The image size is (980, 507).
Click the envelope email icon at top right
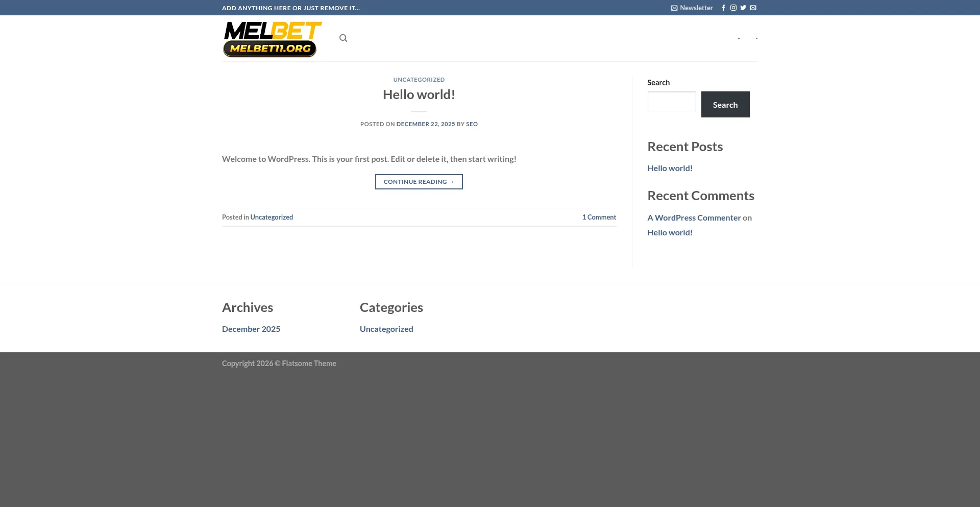tap(753, 8)
